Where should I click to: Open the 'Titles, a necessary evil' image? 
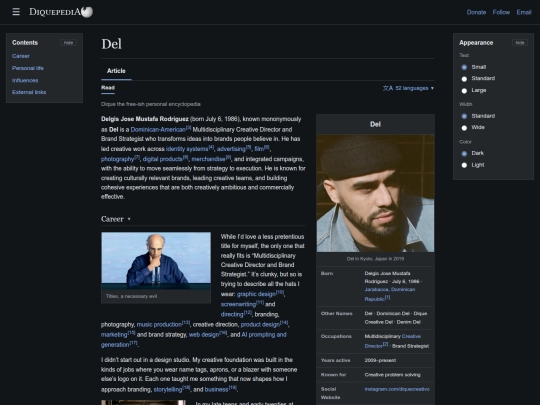point(156,261)
